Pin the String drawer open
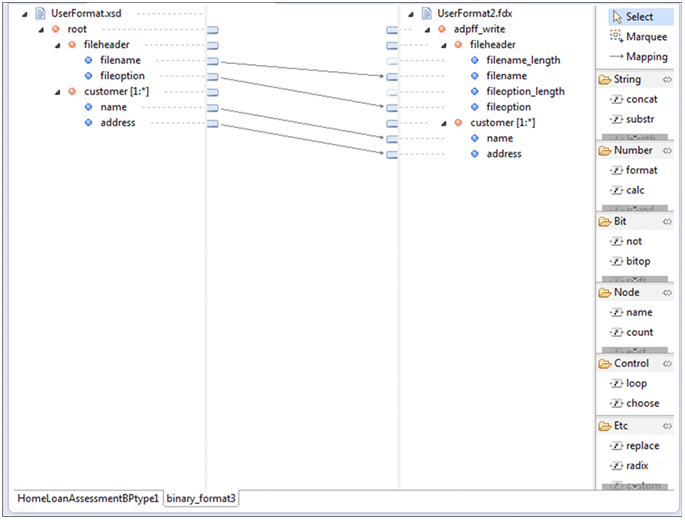The height and width of the screenshot is (520, 685). [667, 80]
